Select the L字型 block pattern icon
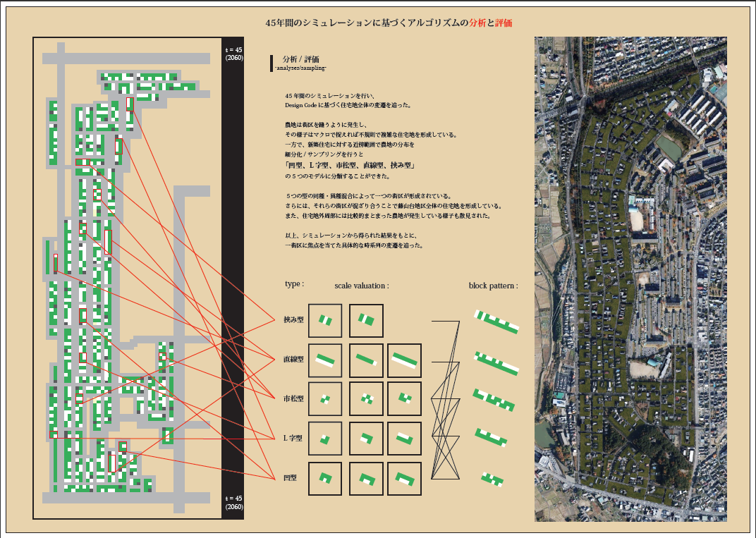This screenshot has height=538, width=756. pos(491,437)
